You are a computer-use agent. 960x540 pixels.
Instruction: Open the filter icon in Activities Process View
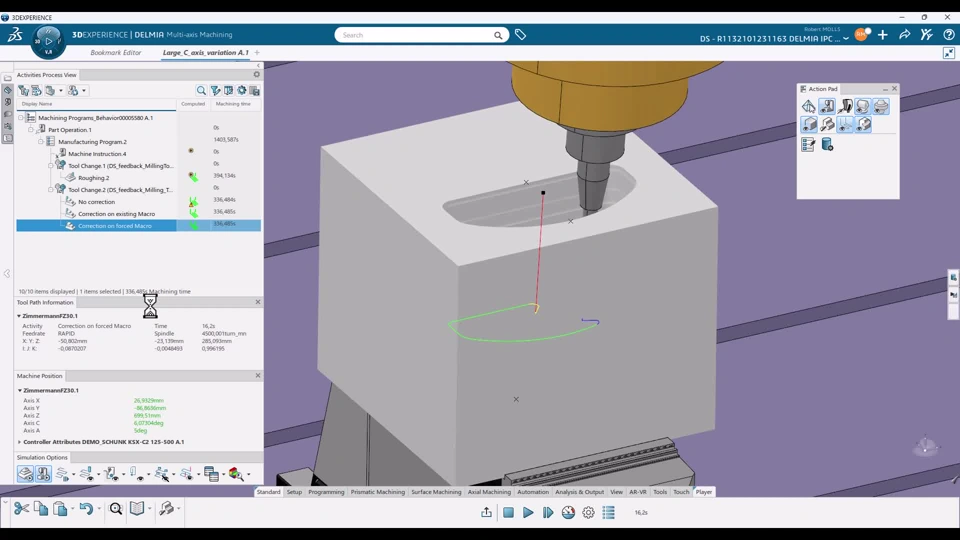[215, 91]
